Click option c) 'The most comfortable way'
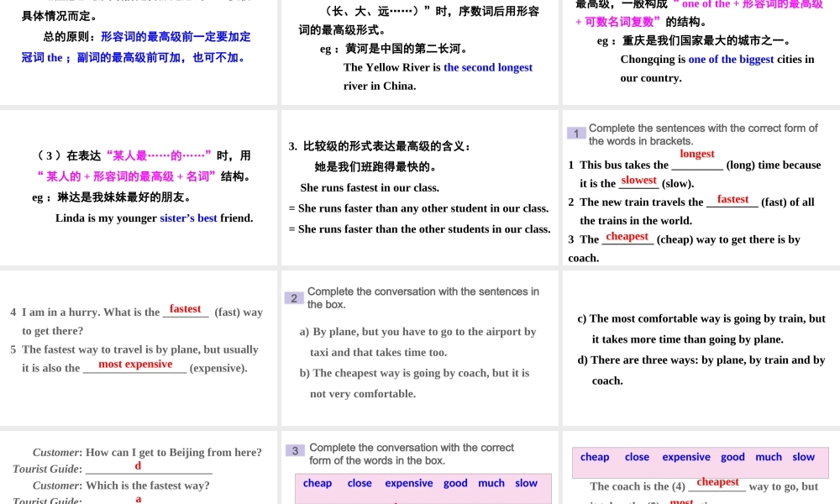Screen dimensions: 840x504 coord(701,328)
